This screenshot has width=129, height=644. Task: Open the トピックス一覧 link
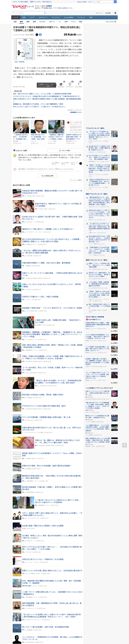pos(111,22)
